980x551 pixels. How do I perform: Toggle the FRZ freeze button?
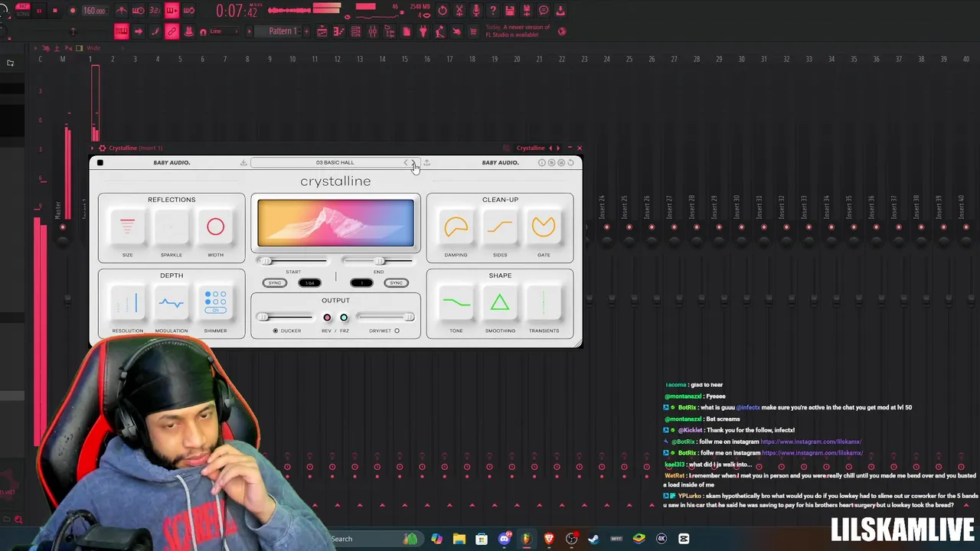click(344, 318)
